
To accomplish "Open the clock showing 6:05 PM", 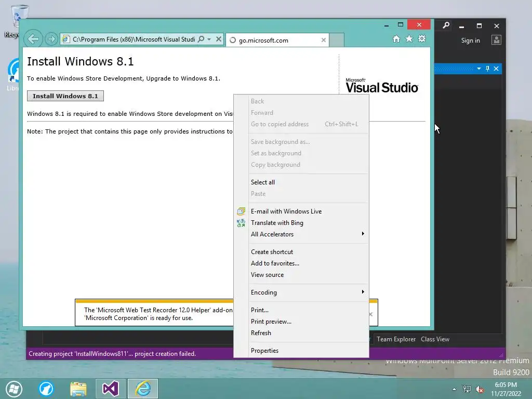I will [506, 389].
